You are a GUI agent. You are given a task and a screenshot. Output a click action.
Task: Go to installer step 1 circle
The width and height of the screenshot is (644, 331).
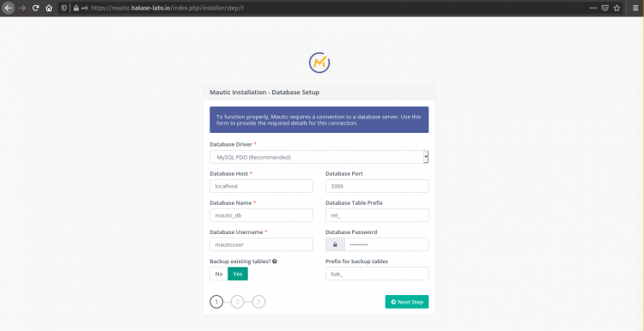pos(216,302)
